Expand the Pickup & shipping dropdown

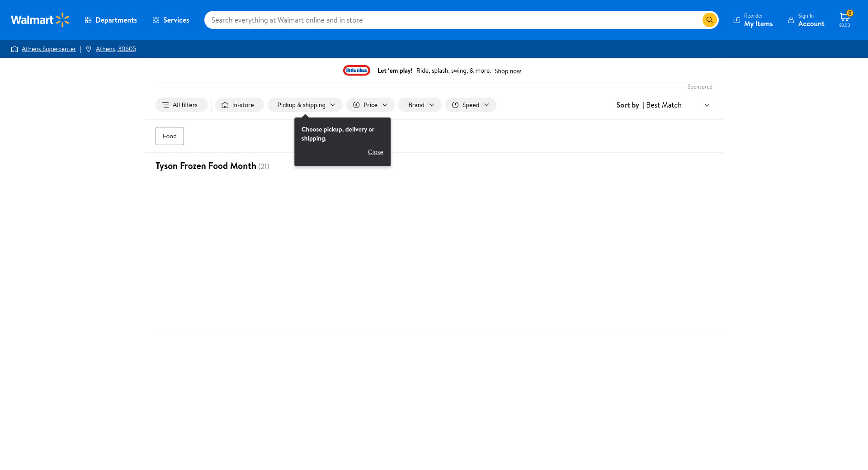305,105
